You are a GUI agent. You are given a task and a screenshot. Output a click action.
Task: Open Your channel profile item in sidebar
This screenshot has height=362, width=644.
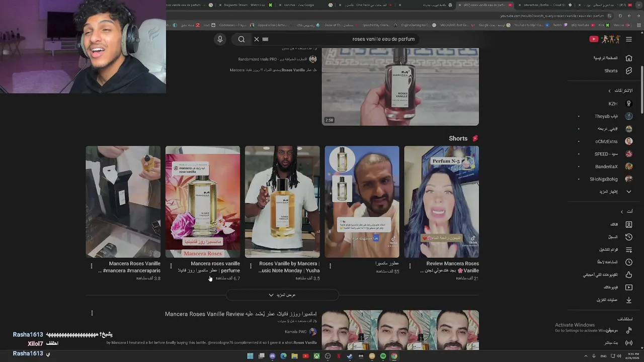pyautogui.click(x=621, y=224)
